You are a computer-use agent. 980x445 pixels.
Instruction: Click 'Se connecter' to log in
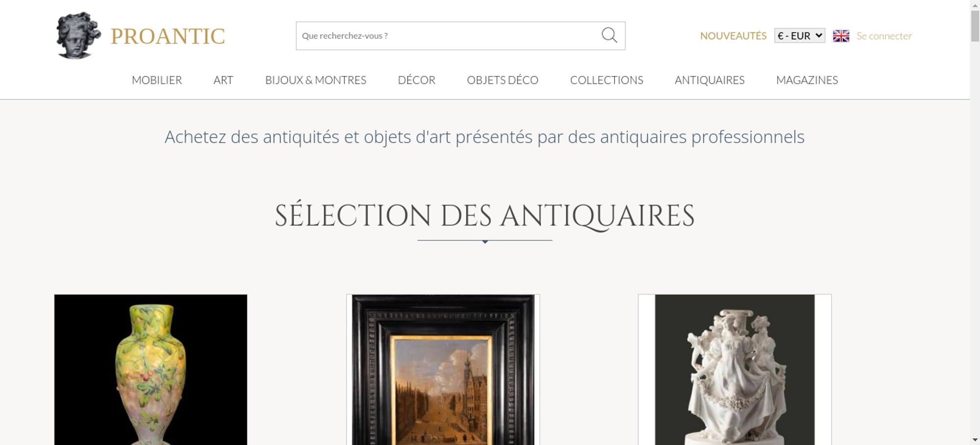click(884, 36)
